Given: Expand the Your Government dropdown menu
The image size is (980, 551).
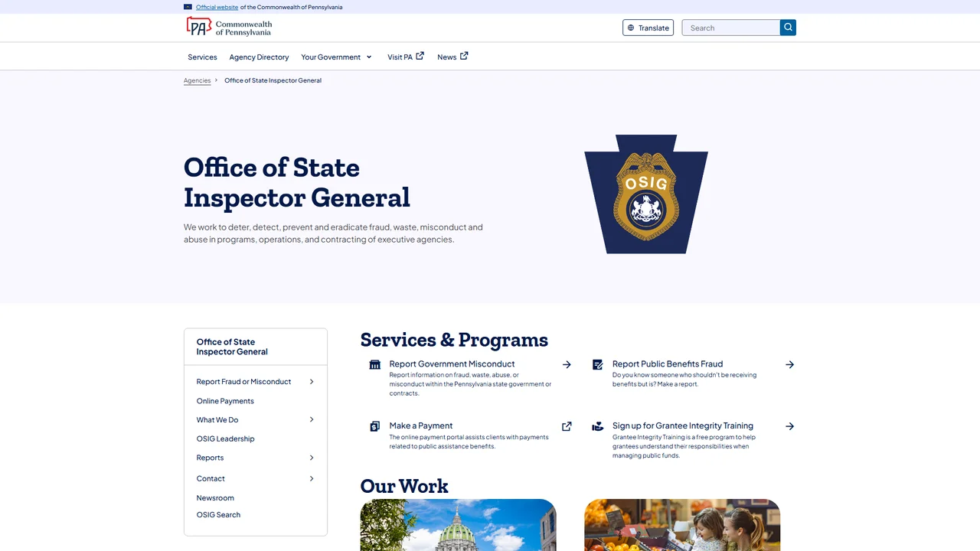Looking at the screenshot, I should click(336, 57).
